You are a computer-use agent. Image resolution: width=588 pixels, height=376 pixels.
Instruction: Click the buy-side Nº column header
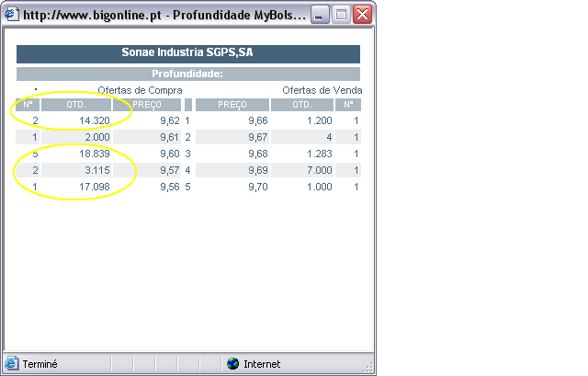pos(28,105)
